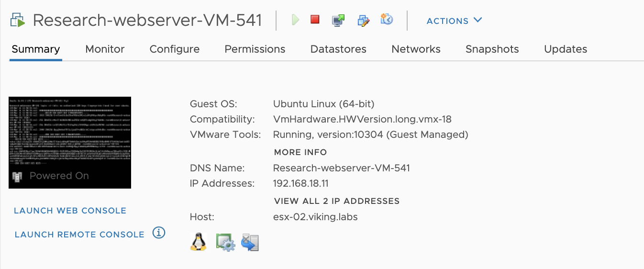Click the Powered On status text
This screenshot has height=269, width=644.
pyautogui.click(x=59, y=176)
